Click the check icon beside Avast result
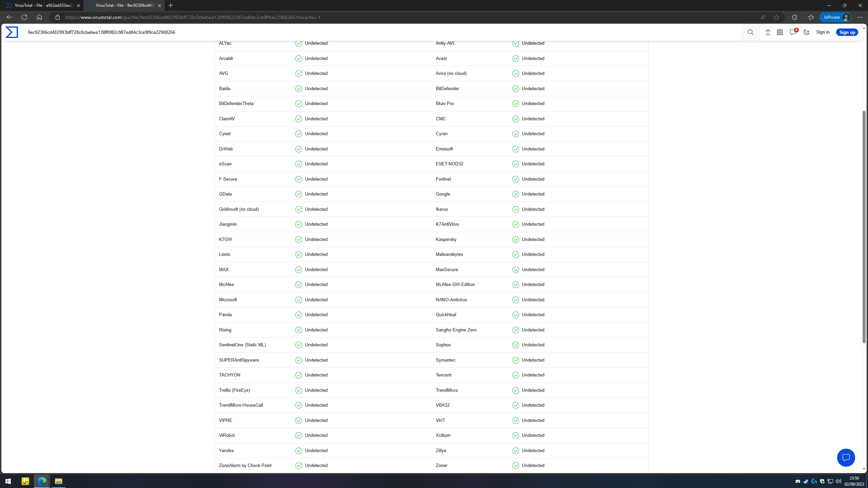The image size is (868, 488). pyautogui.click(x=515, y=59)
